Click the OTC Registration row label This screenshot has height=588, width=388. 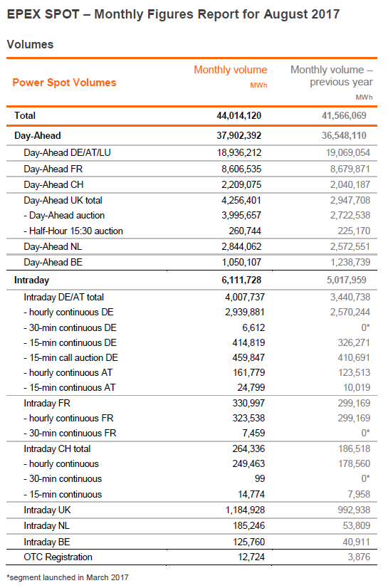pyautogui.click(x=58, y=557)
